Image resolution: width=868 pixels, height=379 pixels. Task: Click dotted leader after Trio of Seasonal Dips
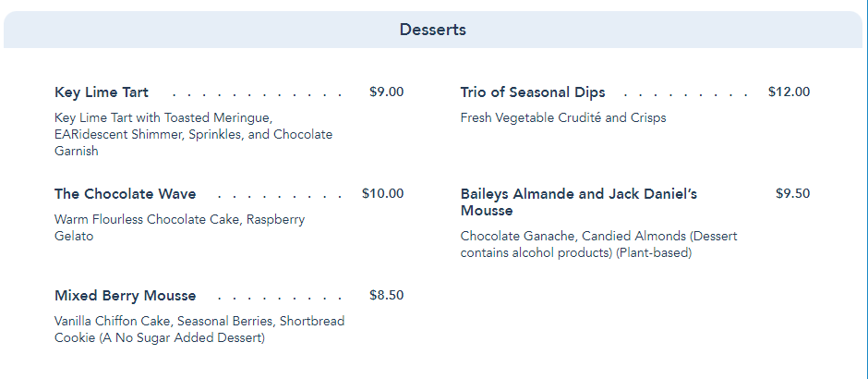pyautogui.click(x=686, y=94)
